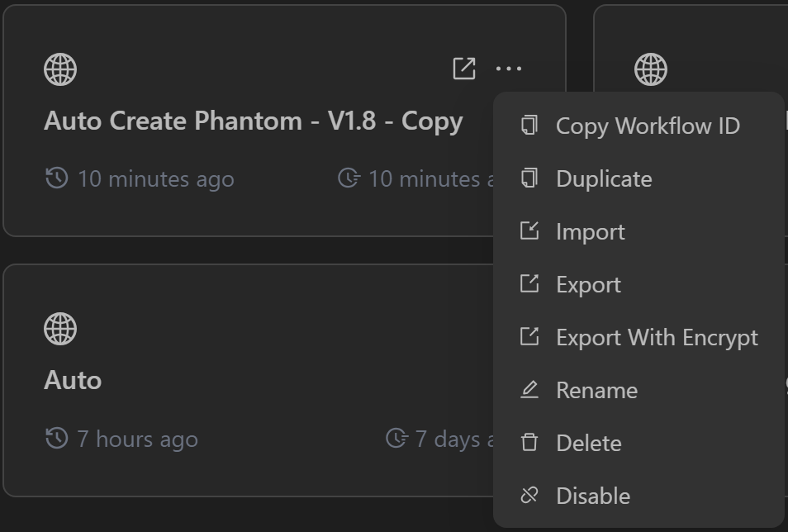Click the globe icon on the Auto Create Phantom card
Screen dimensions: 788x532
(x=60, y=69)
